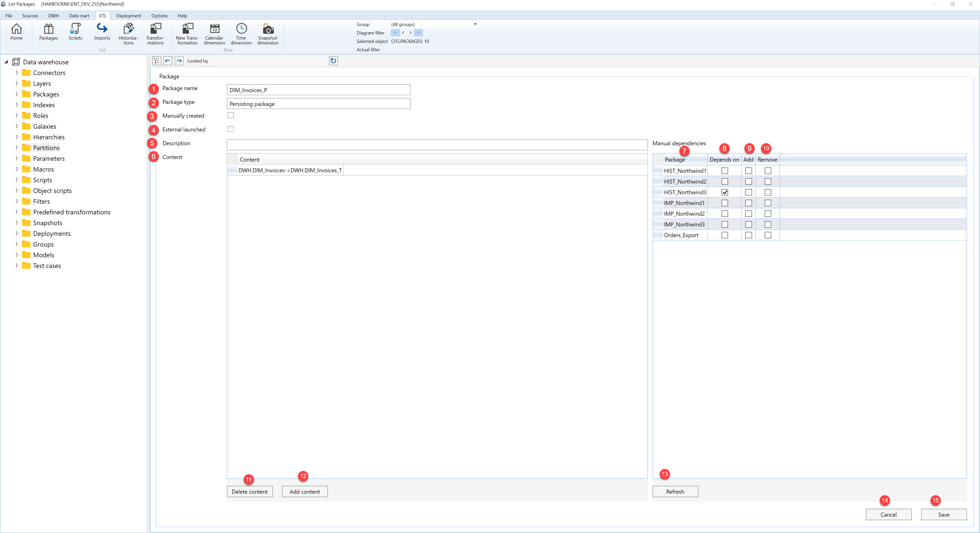Step diagram filter back one
Viewport: 980px width, 533px height.
(403, 33)
